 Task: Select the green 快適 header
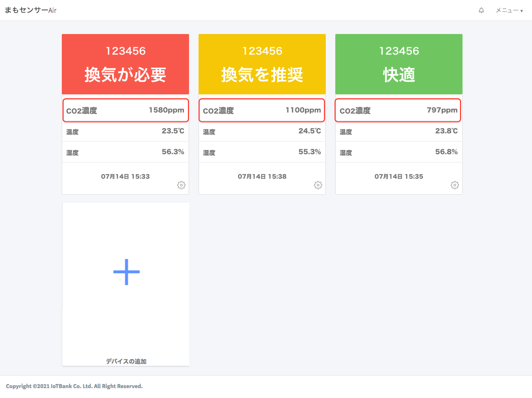(399, 64)
